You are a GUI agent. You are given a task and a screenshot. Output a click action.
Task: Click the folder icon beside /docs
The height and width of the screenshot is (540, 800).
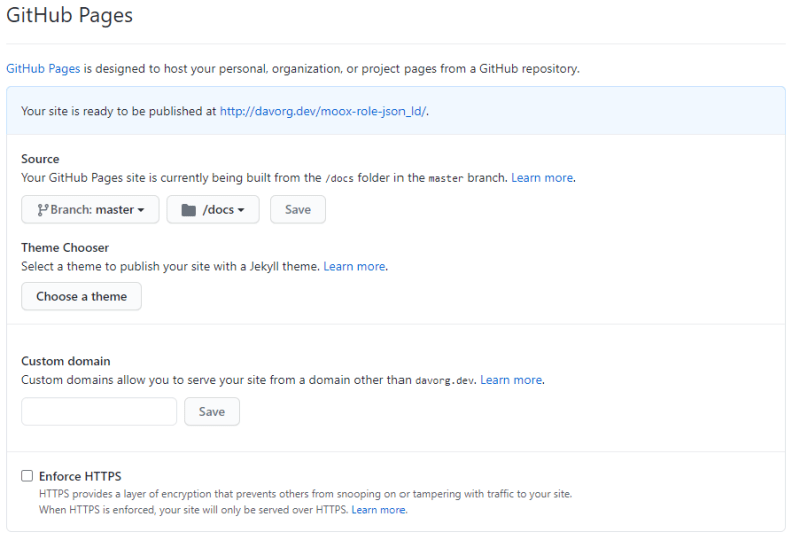189,210
